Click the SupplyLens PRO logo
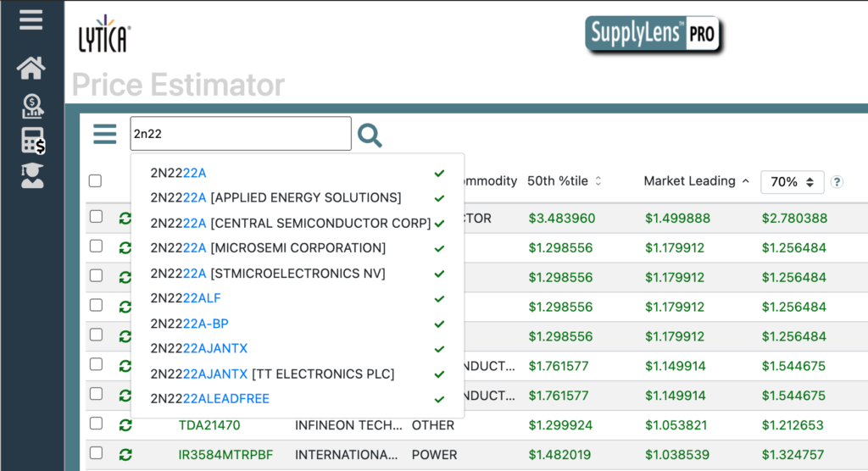Image resolution: width=868 pixels, height=471 pixels. (654, 35)
